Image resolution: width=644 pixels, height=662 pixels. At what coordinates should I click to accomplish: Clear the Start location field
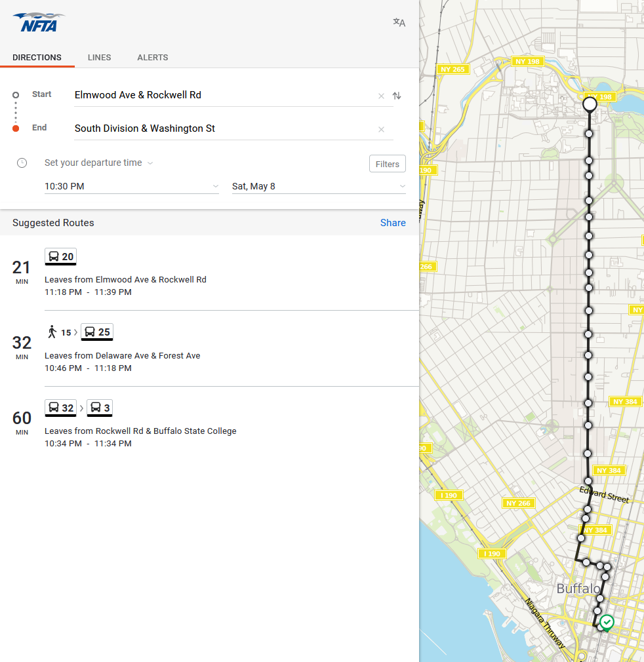(381, 96)
